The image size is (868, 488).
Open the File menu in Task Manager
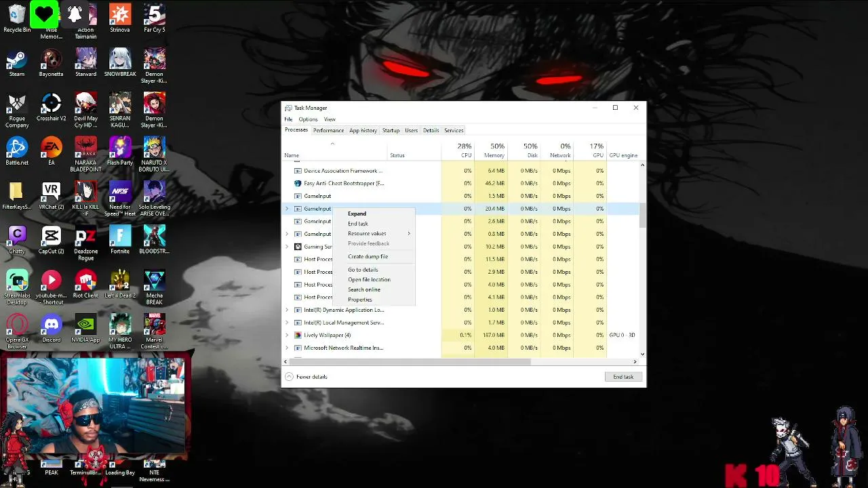click(288, 119)
